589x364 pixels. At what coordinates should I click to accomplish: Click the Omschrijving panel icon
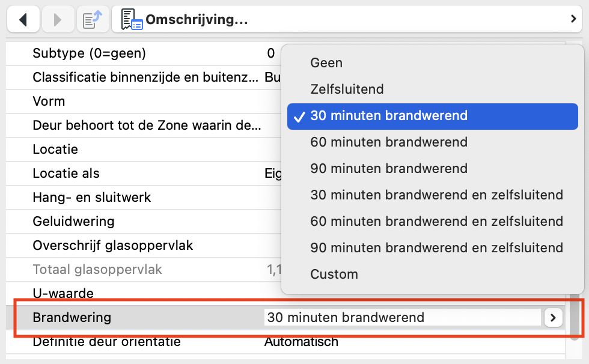point(132,20)
